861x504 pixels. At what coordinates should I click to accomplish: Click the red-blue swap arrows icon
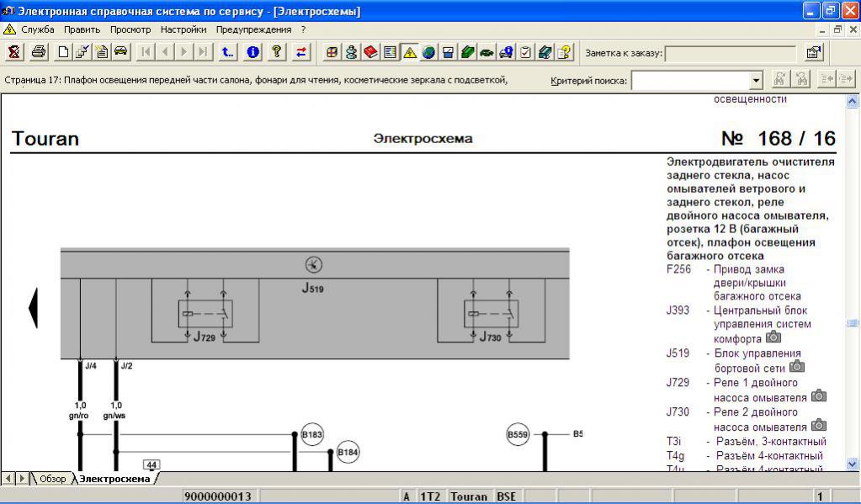pyautogui.click(x=301, y=52)
